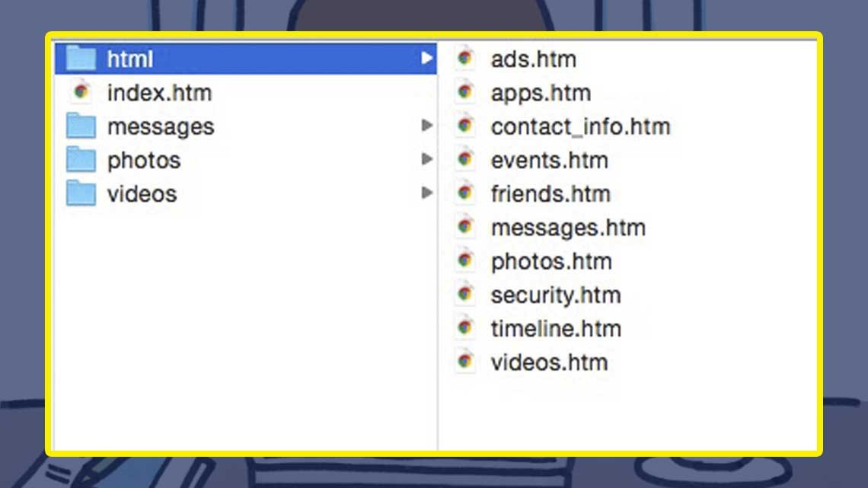868x488 pixels.
Task: Click the videos folder icon
Action: tap(81, 193)
